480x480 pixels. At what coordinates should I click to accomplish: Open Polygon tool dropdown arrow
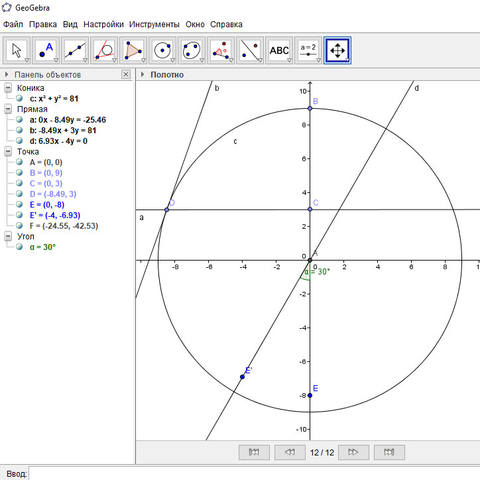pyautogui.click(x=144, y=60)
